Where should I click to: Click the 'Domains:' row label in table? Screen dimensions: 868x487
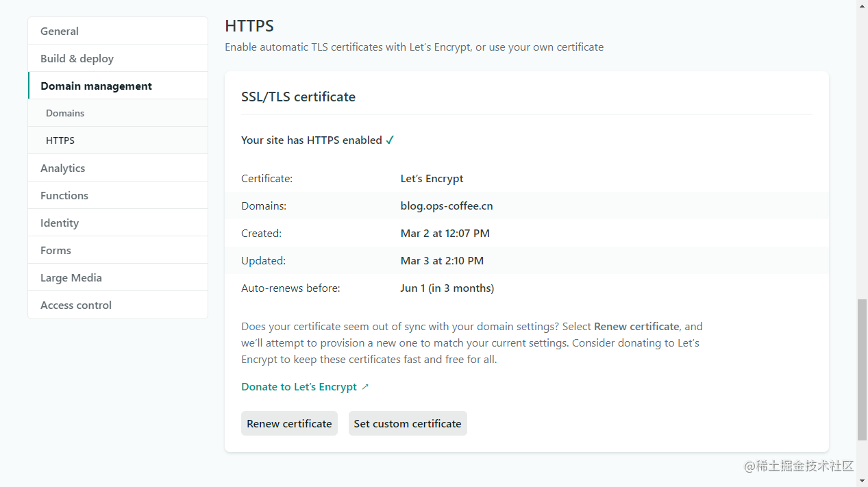pyautogui.click(x=264, y=205)
